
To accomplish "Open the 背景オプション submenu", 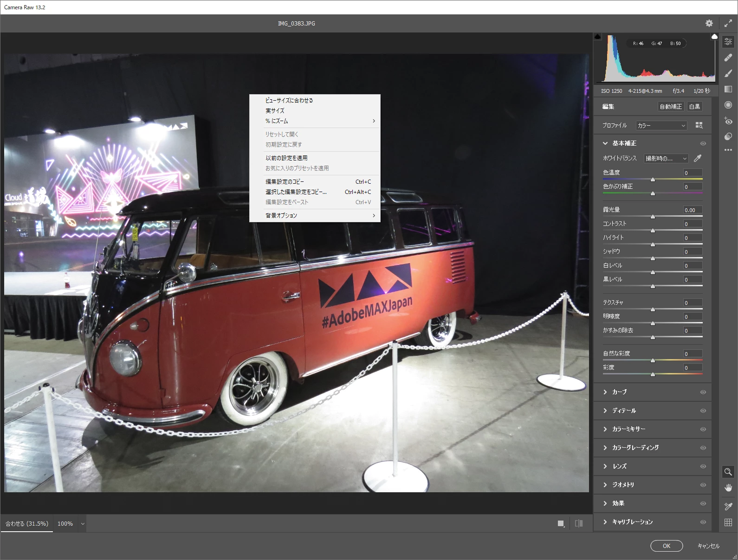I will (315, 215).
